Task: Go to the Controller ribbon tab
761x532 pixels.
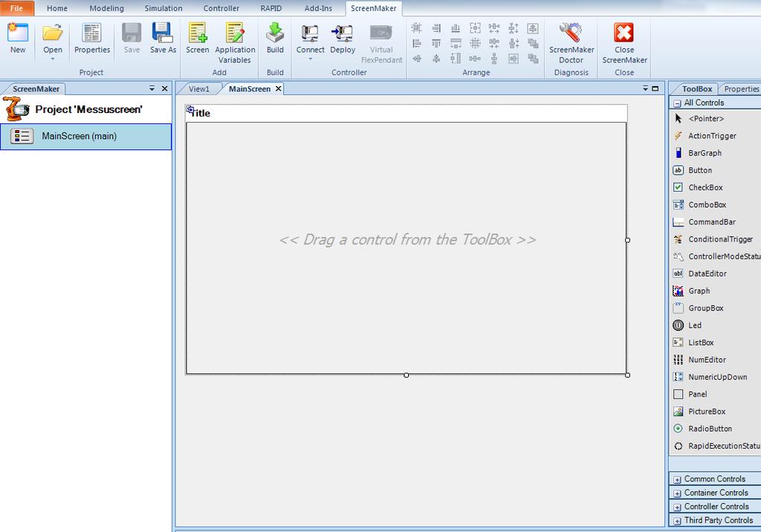Action: point(221,8)
